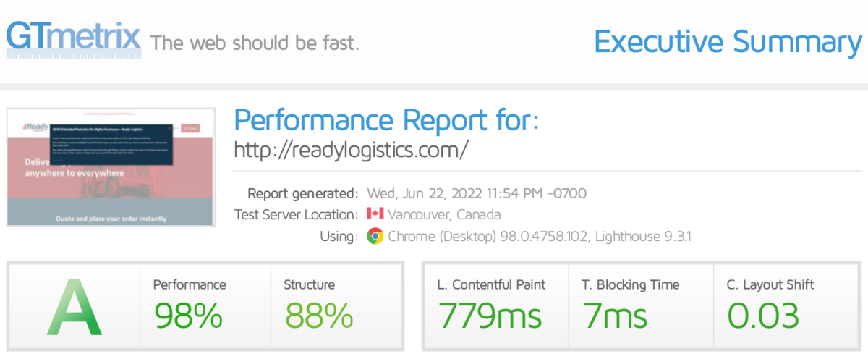
Task: Click the Canada flag icon
Action: click(375, 214)
